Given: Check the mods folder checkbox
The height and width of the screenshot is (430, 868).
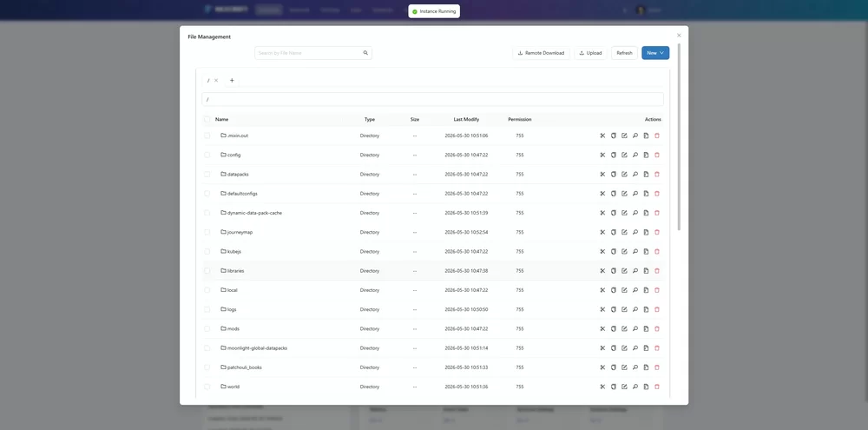Looking at the screenshot, I should pyautogui.click(x=207, y=328).
